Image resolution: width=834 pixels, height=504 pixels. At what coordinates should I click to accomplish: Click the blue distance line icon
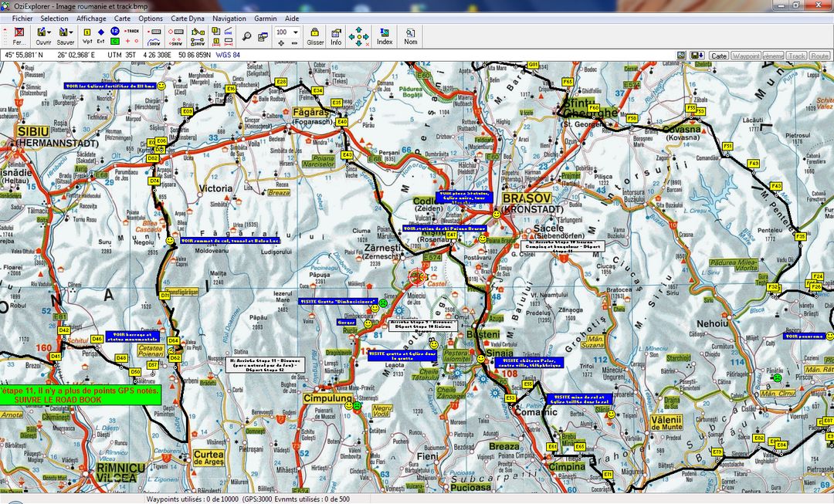(228, 32)
